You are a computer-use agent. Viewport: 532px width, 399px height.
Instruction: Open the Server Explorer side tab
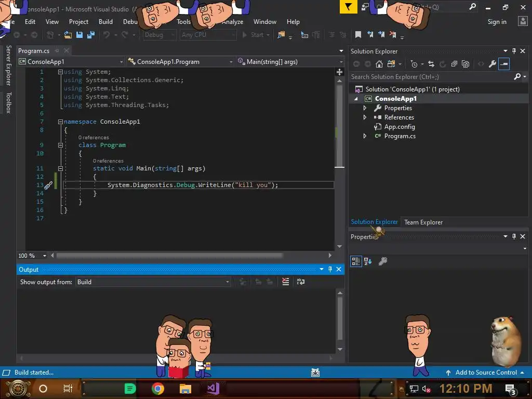[9, 65]
